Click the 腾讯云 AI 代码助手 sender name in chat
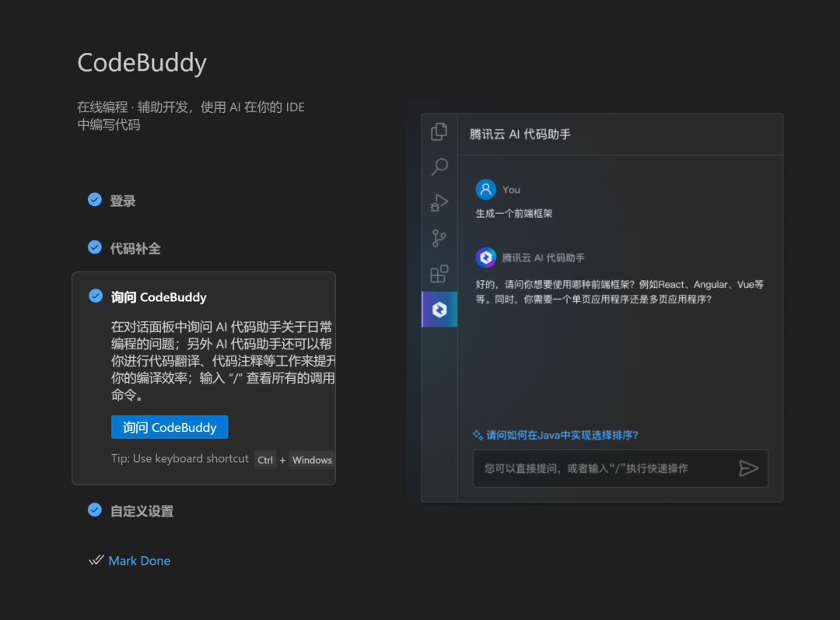 click(x=543, y=257)
